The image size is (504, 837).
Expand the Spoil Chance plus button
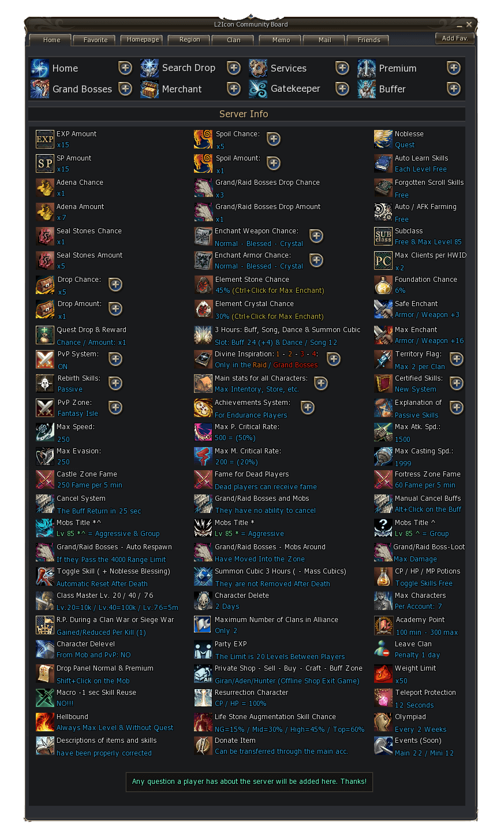pyautogui.click(x=274, y=139)
